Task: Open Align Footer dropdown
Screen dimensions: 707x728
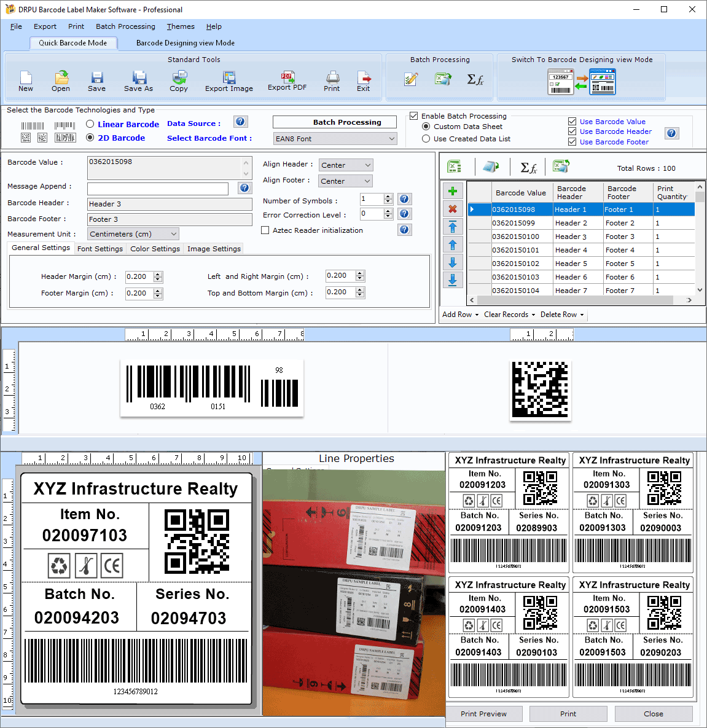Action: [x=345, y=181]
